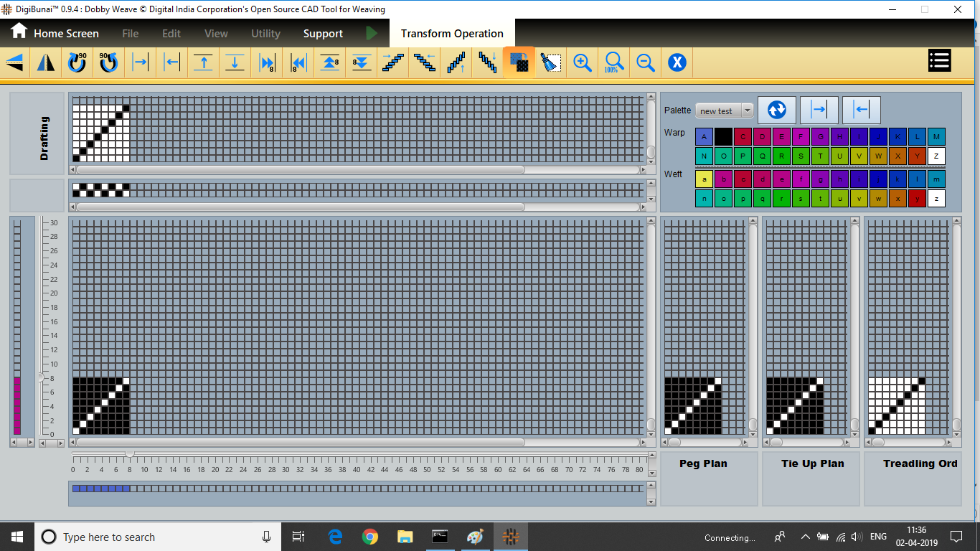Switch to the Transform Operation tab

click(x=452, y=34)
